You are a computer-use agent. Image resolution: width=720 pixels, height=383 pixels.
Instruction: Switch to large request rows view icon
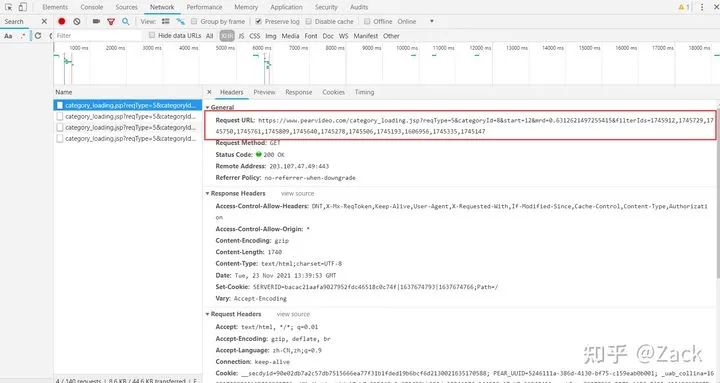(165, 22)
